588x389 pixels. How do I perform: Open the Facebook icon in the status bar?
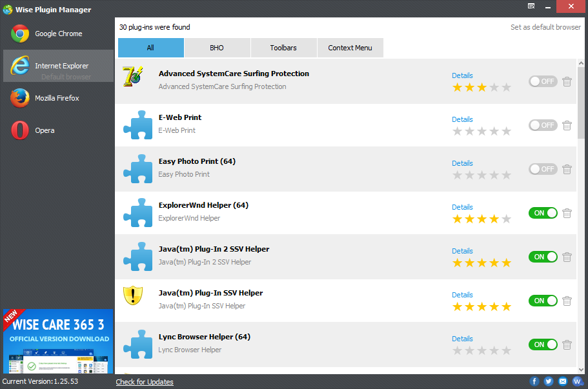[534, 381]
